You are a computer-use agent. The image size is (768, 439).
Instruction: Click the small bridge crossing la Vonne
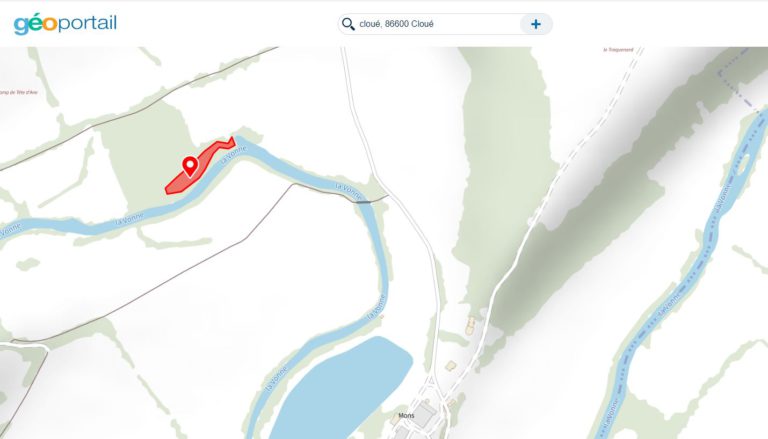point(363,202)
